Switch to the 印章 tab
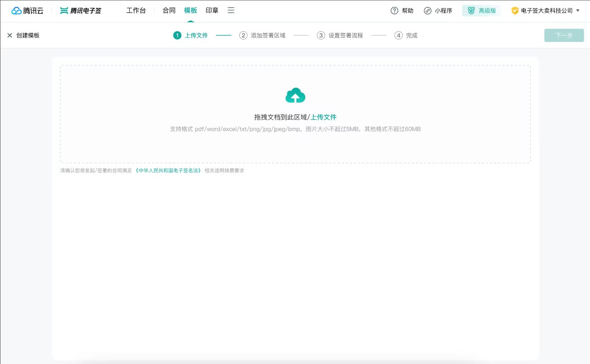Viewport: 590px width, 364px height. (x=212, y=10)
